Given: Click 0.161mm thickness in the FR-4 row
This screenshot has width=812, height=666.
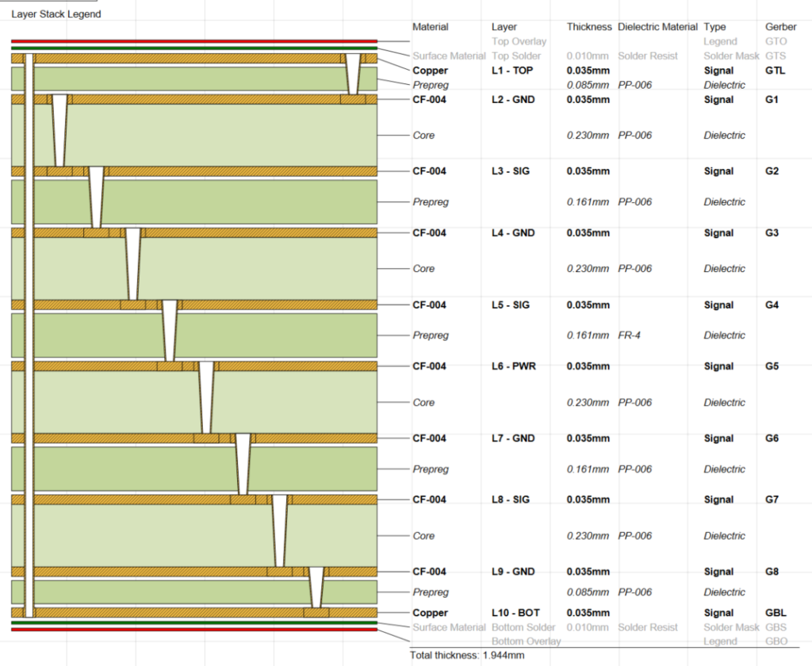Looking at the screenshot, I should [x=588, y=335].
